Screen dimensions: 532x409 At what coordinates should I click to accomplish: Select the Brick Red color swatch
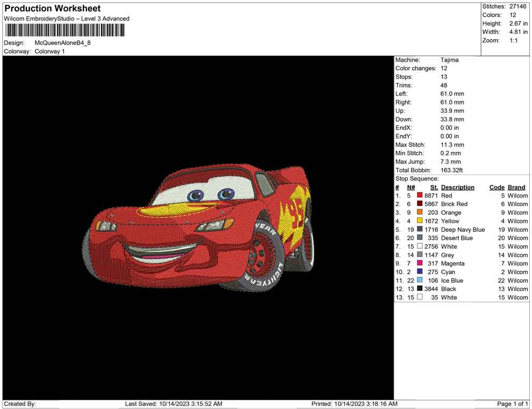coord(420,204)
